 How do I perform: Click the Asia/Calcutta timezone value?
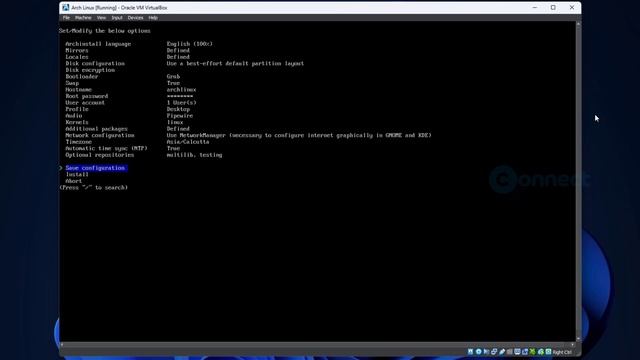click(x=188, y=142)
